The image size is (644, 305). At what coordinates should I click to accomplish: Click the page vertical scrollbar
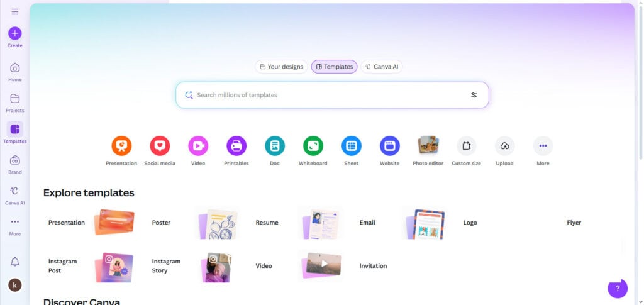click(641, 82)
